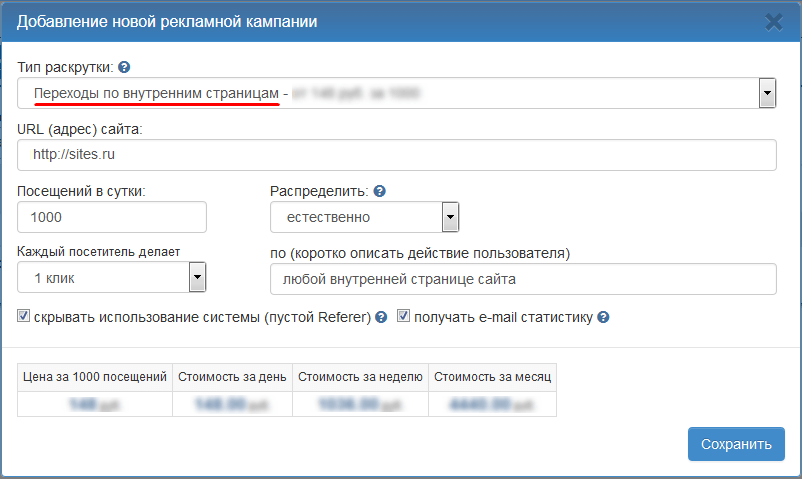The width and height of the screenshot is (802, 479).
Task: Focus the user action description field
Action: coord(523,279)
